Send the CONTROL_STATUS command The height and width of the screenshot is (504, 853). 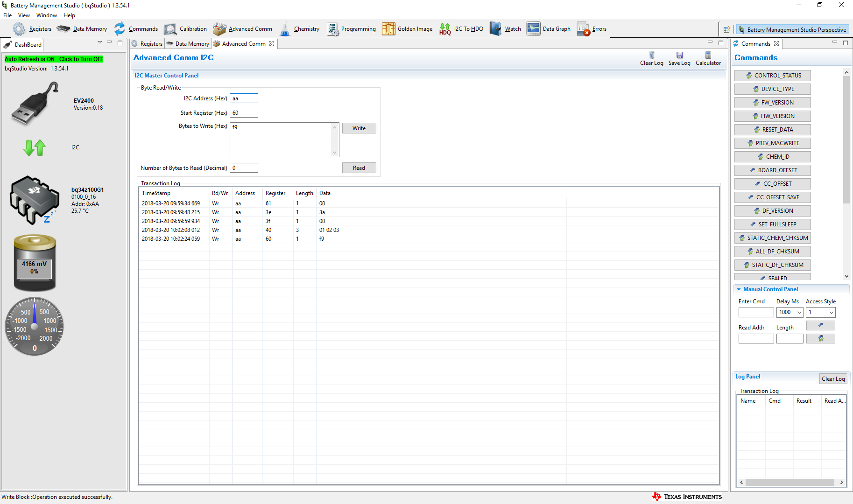773,76
